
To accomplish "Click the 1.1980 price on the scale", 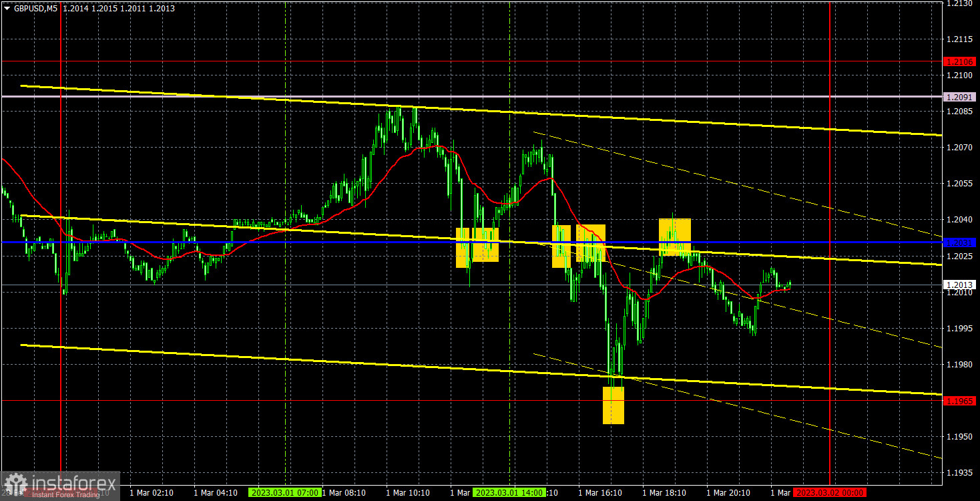I will click(960, 364).
